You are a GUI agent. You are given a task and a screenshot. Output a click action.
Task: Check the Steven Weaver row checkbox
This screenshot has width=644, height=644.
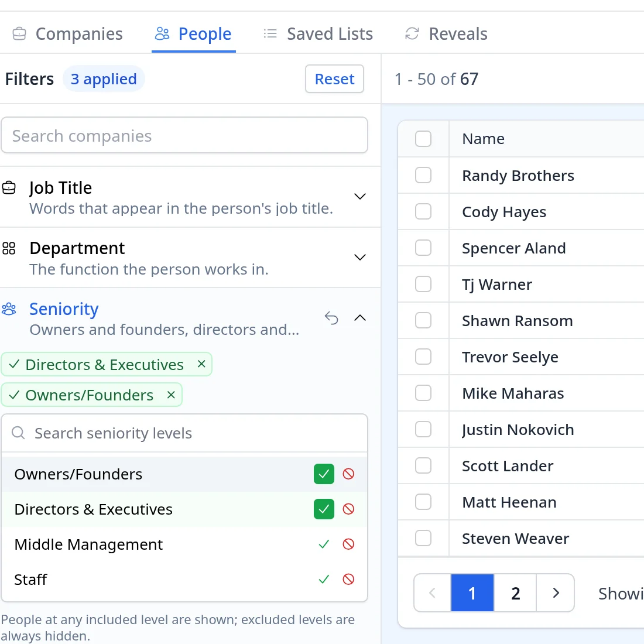(x=423, y=538)
